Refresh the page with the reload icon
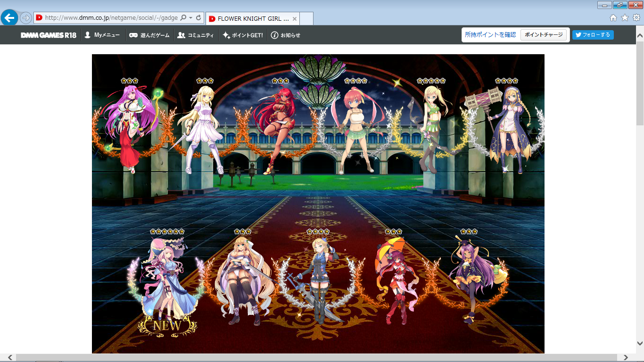Screen dimensions: 644x362 click(198, 18)
